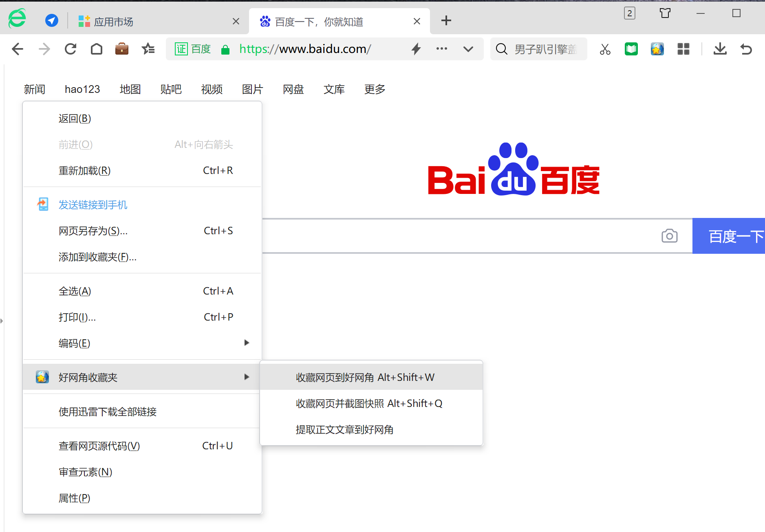Click the tab count box showing 2

coord(630,13)
